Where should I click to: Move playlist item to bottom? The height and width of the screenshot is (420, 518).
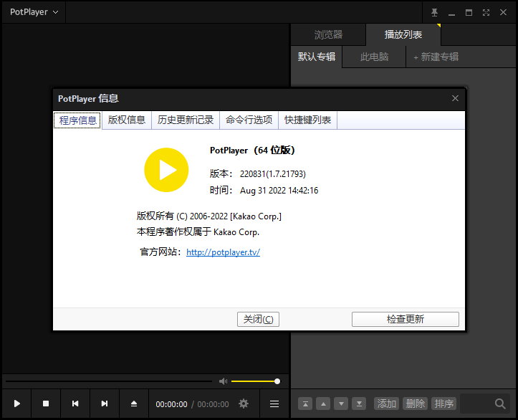tap(360, 404)
